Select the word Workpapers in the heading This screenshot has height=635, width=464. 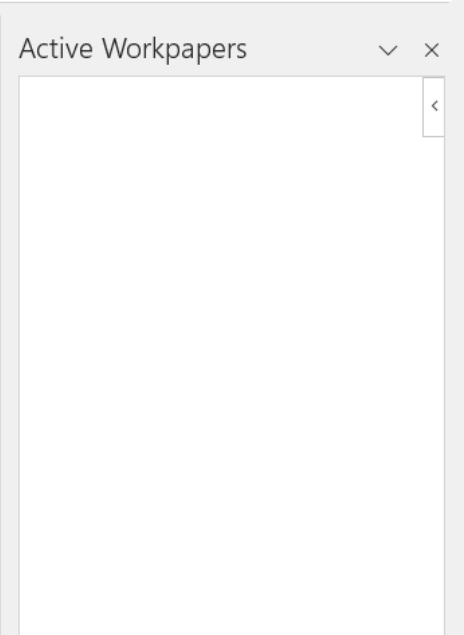click(175, 49)
